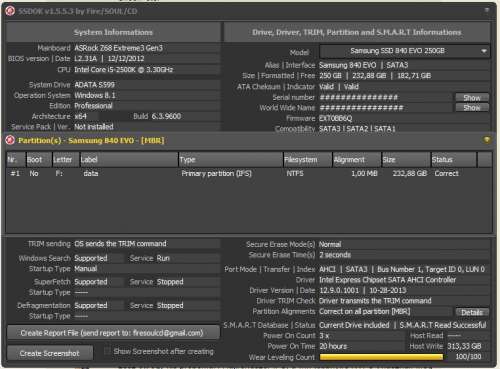Click the wear level value 100/100
The height and width of the screenshot is (369, 500).
pos(468,357)
